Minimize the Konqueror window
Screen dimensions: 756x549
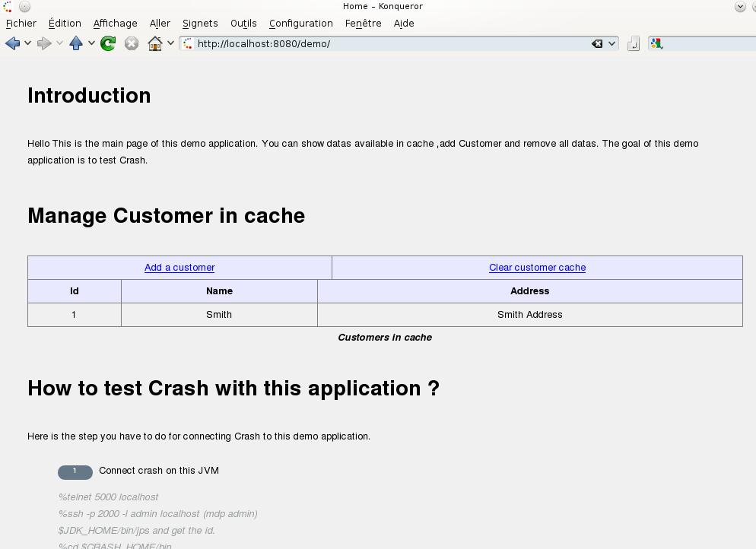pyautogui.click(x=740, y=6)
